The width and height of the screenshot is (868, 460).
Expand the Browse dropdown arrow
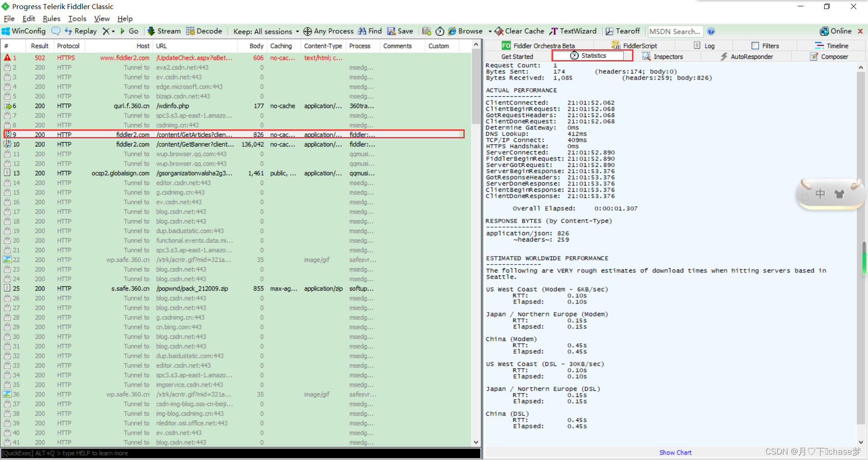pos(490,31)
